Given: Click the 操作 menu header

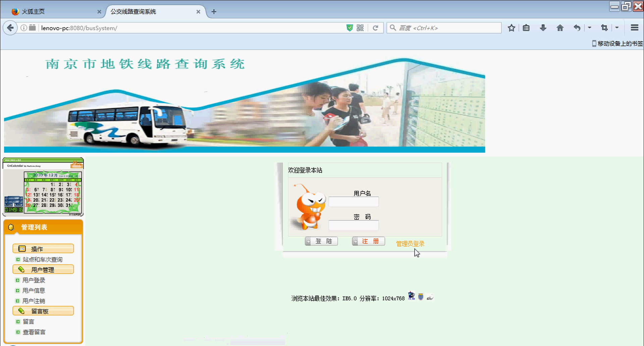Looking at the screenshot, I should (43, 249).
